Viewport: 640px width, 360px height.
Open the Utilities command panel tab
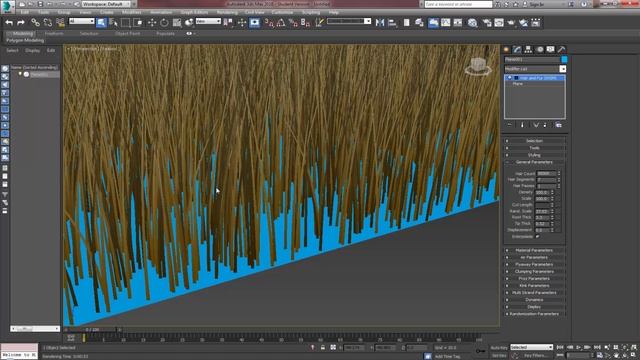pyautogui.click(x=562, y=49)
